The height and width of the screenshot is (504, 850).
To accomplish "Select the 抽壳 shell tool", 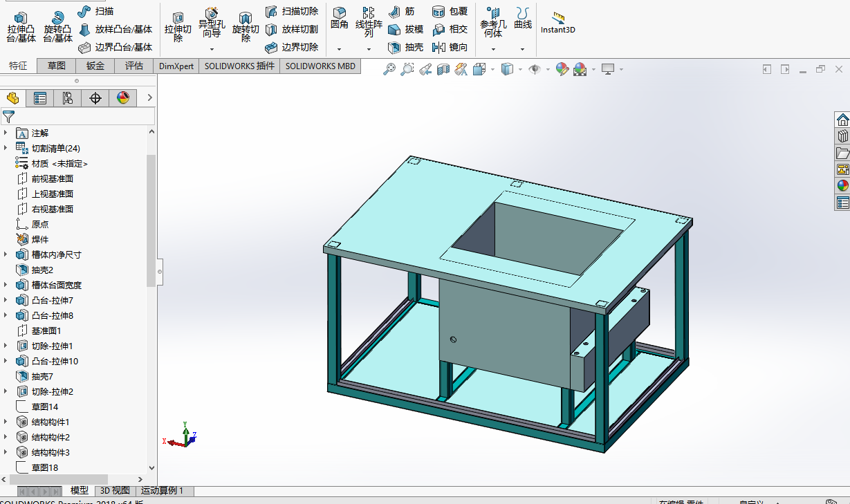I will [x=405, y=47].
